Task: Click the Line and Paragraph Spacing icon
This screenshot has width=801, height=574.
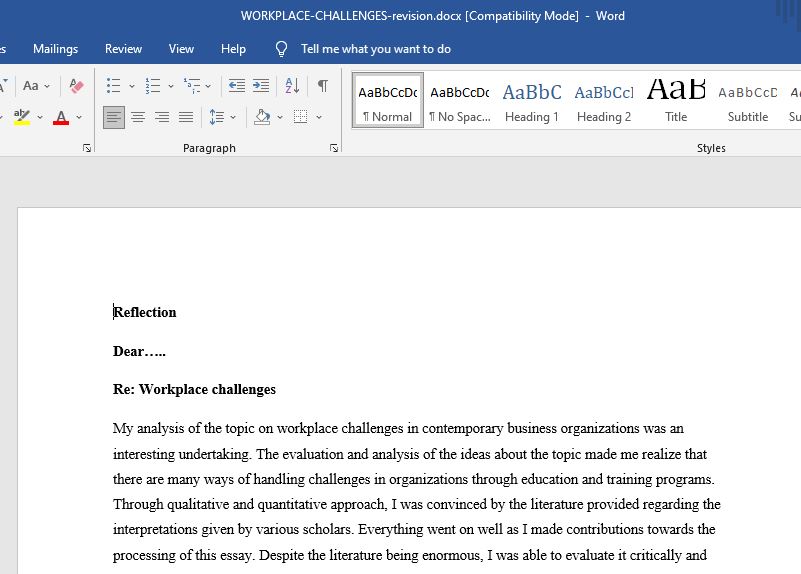Action: (x=217, y=117)
